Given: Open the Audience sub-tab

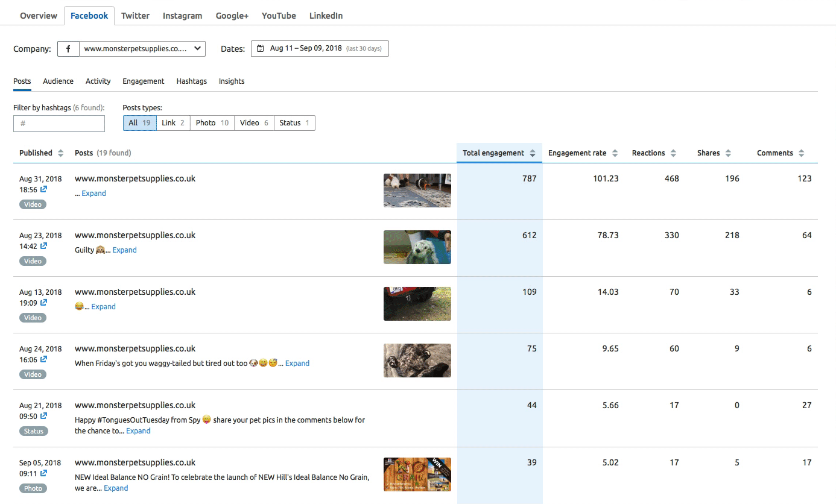Looking at the screenshot, I should coord(59,81).
